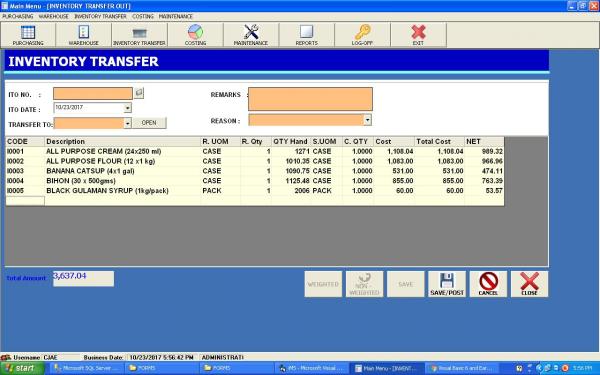Click the Close button with red X

point(530,284)
